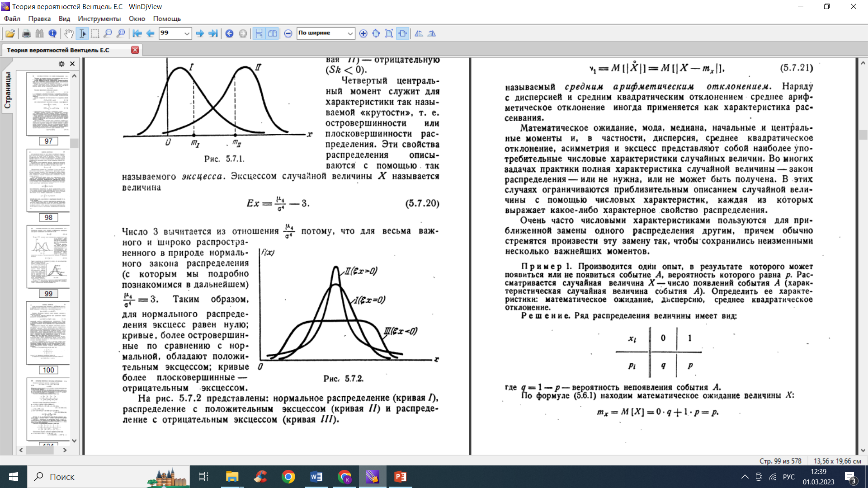Image resolution: width=868 pixels, height=488 pixels.
Task: Click the Print toolbar icon
Action: click(x=26, y=33)
